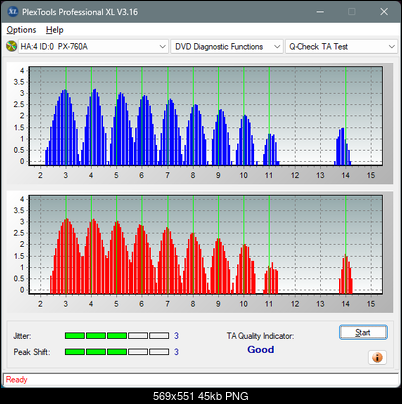This screenshot has height=404, width=402.
Task: Open the Help menu
Action: (54, 30)
